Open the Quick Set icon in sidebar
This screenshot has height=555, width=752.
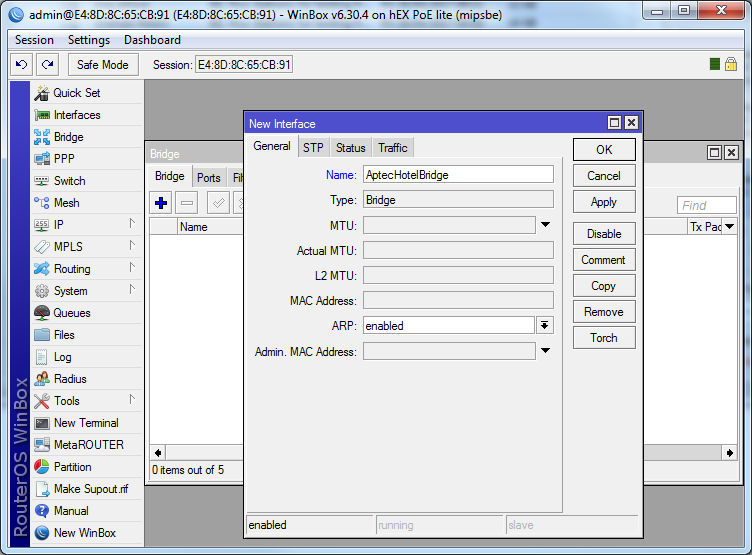pos(42,93)
